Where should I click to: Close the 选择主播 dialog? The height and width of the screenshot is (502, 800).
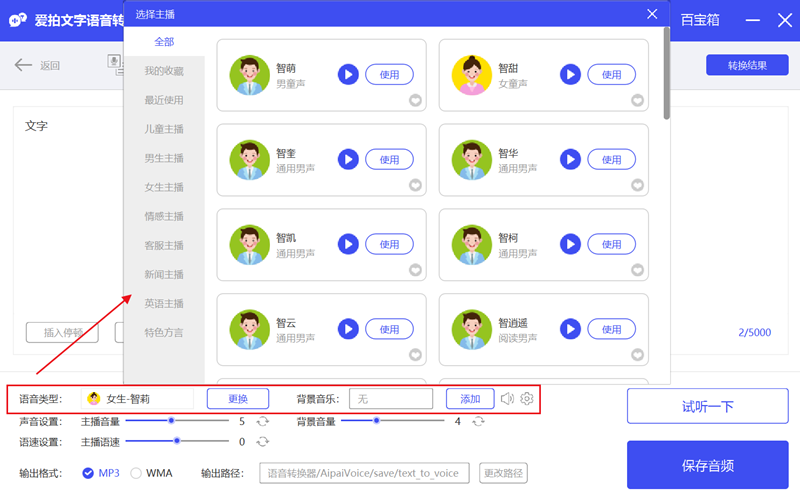652,14
